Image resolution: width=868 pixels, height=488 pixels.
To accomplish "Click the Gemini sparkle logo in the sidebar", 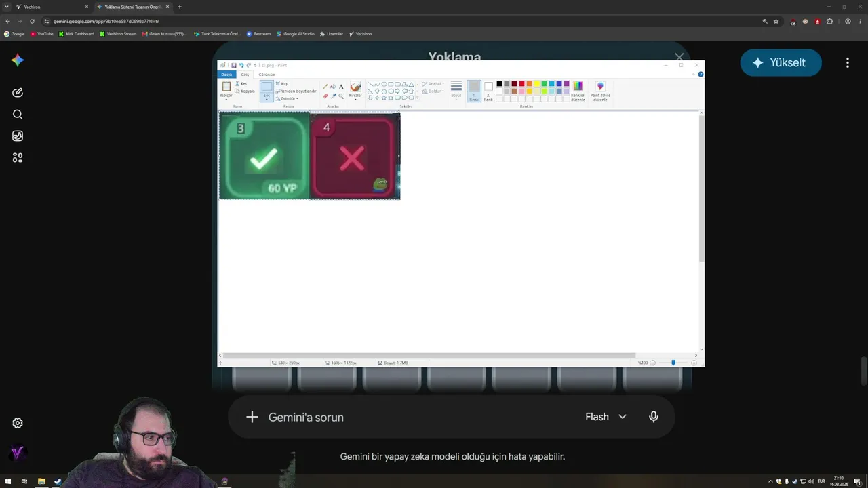I will pos(18,60).
